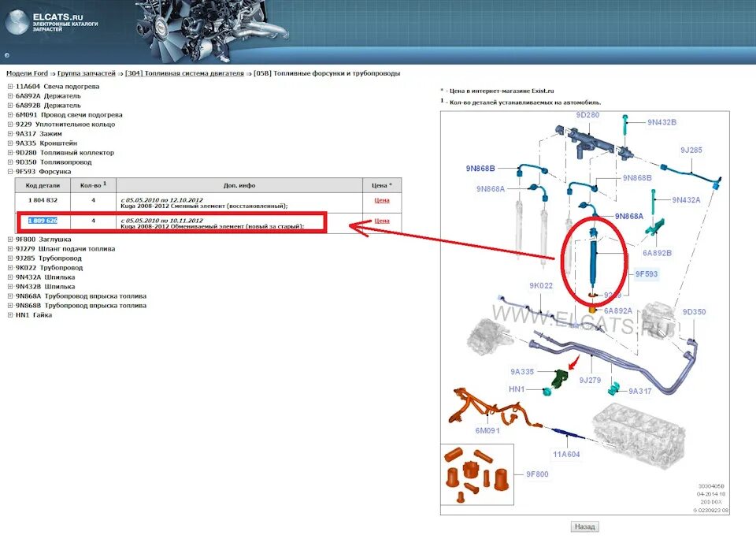Expand the 9J285 Трубопровод node
Viewport: 756px width, 539px height.
(10, 258)
